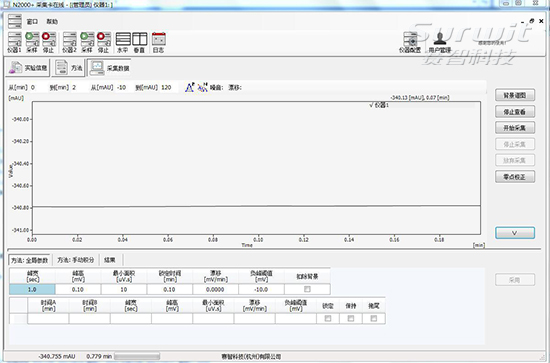Image resolution: width=550 pixels, height=363 pixels.
Task: Click the 仪器1 instrument icon
Action: tap(14, 42)
